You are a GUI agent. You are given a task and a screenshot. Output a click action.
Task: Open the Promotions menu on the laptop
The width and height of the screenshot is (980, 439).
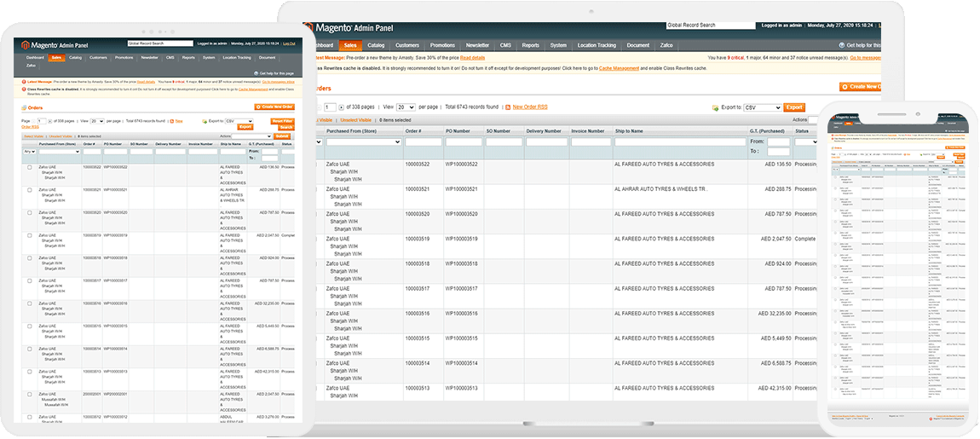[442, 46]
